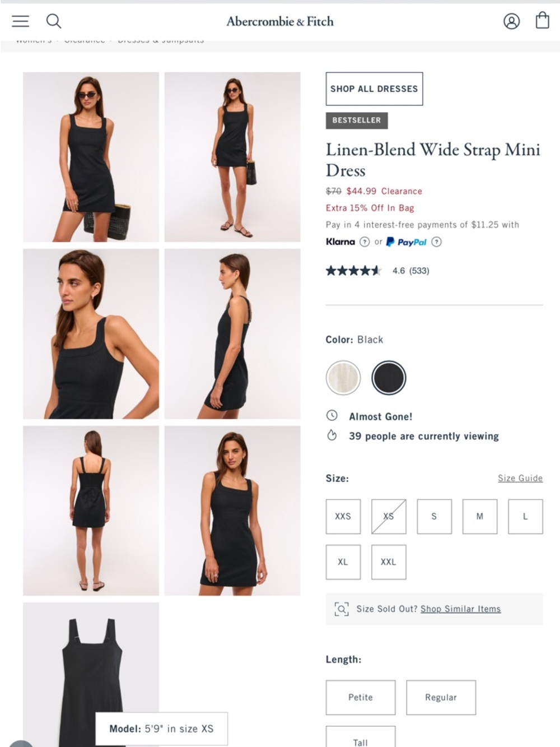Select the cream linen color swatch
This screenshot has height=747, width=560.
point(343,378)
